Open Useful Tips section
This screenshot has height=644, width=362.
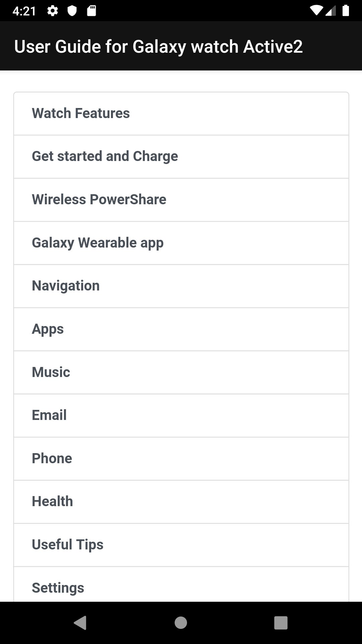pos(181,545)
